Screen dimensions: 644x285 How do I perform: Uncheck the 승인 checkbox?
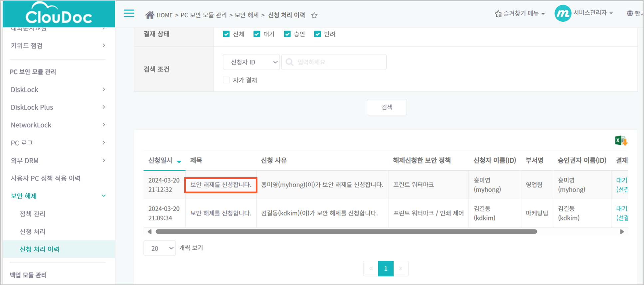point(287,34)
